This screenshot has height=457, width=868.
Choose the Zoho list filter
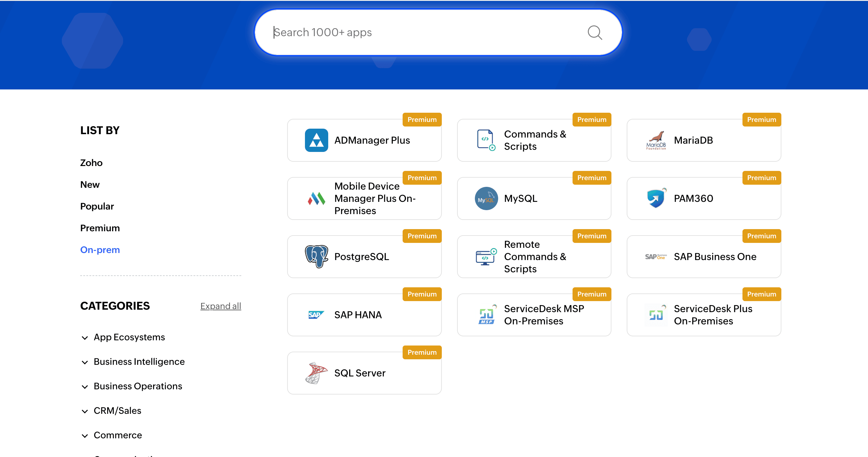91,163
